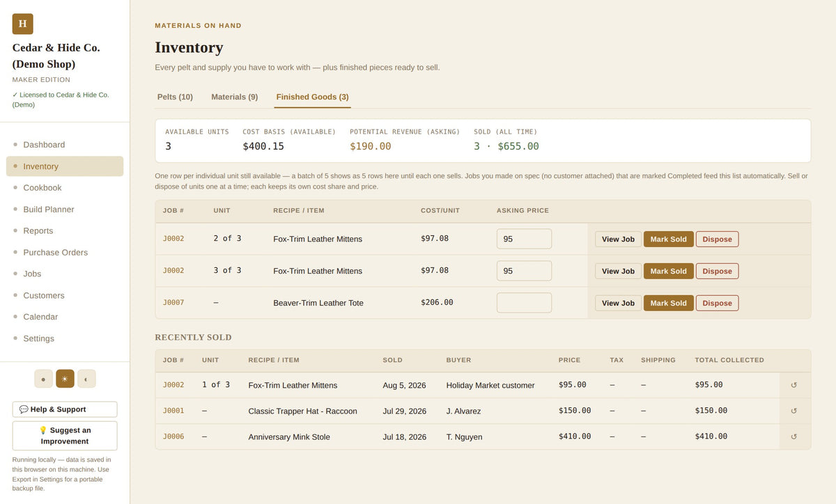Open the Customers page
This screenshot has width=836, height=504.
pos(65,296)
